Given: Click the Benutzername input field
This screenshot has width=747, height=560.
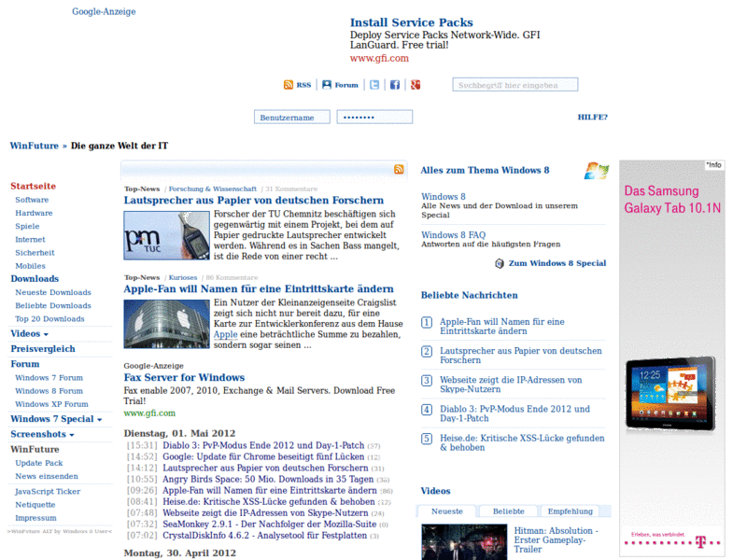Looking at the screenshot, I should pos(292,118).
